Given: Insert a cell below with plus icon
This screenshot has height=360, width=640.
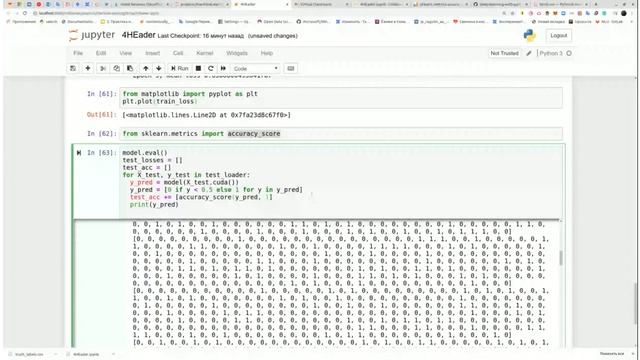Looking at the screenshot, I should [x=88, y=69].
